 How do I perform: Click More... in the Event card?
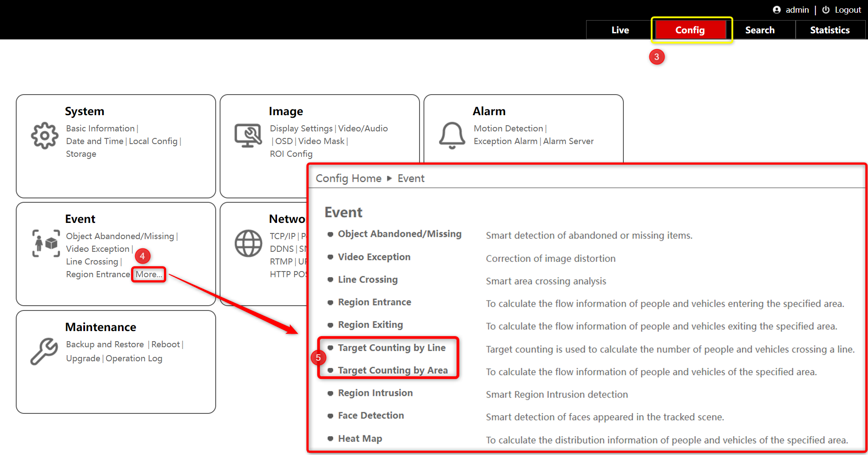149,274
